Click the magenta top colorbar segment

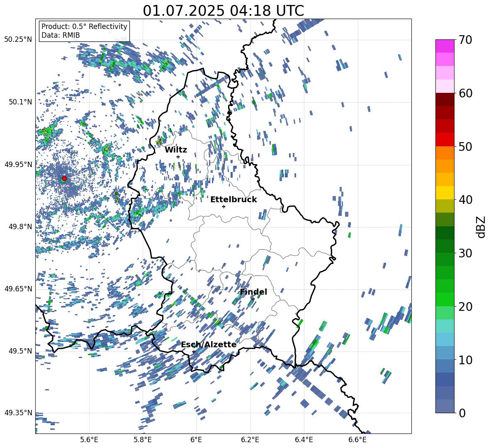[445, 46]
